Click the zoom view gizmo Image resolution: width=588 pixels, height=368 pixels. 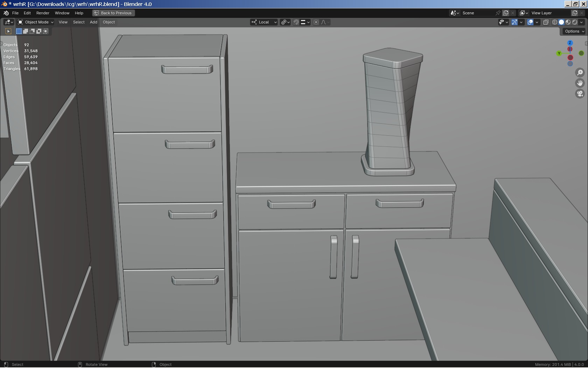click(580, 73)
